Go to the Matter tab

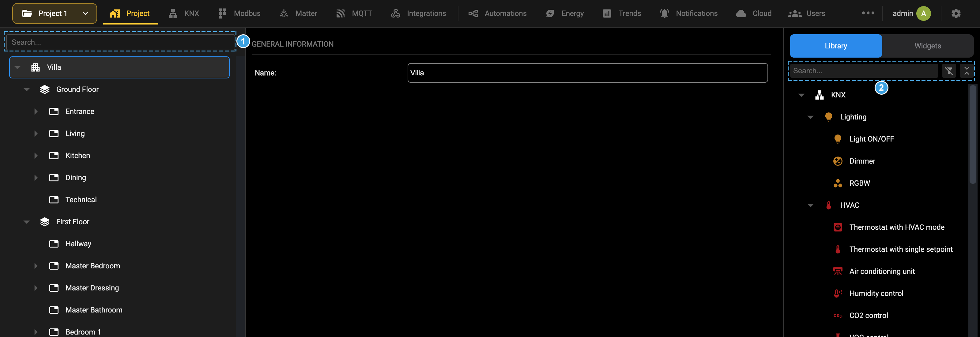click(298, 13)
